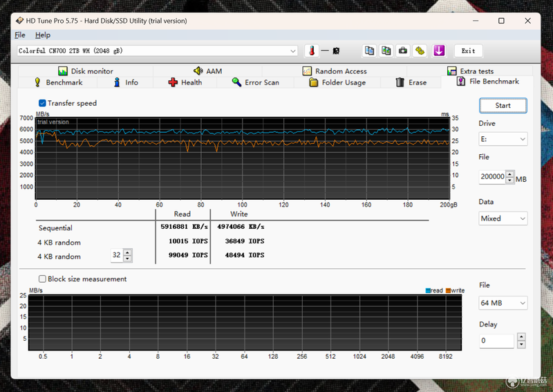This screenshot has height=392, width=553.
Task: Click the sequential write value 4974066 KB/s
Action: pos(241,227)
